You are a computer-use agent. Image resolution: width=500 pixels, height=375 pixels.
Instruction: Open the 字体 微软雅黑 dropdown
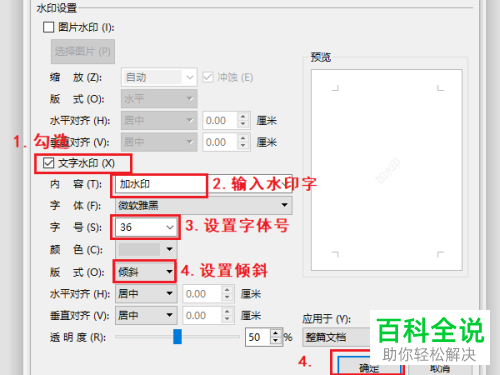[x=204, y=205]
